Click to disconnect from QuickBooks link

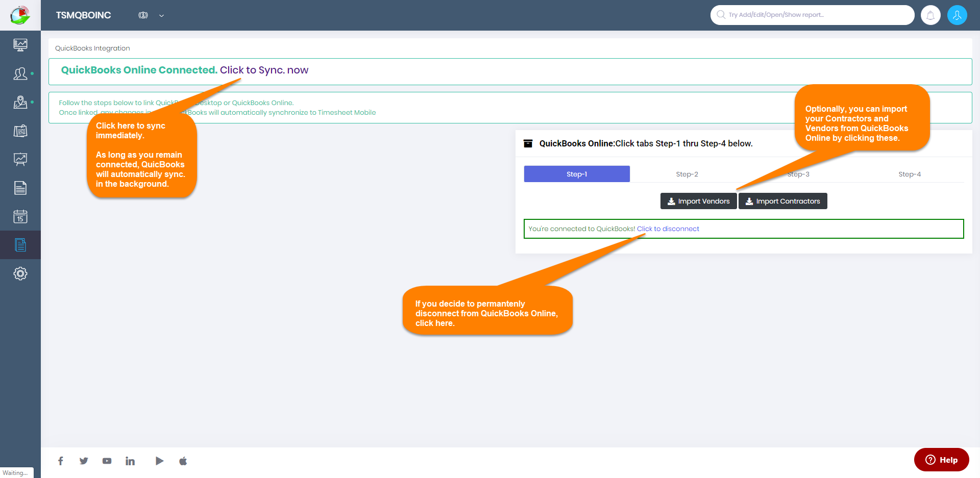pos(668,229)
